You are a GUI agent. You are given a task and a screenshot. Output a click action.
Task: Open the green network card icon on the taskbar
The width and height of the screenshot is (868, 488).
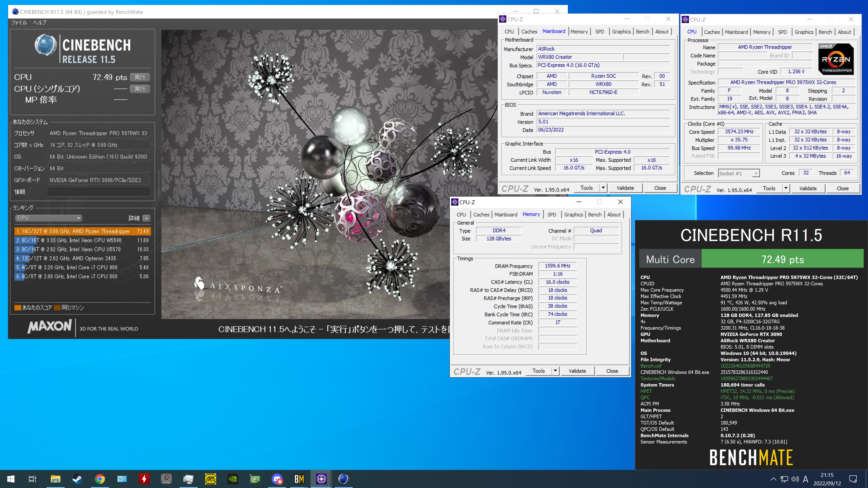point(255,479)
